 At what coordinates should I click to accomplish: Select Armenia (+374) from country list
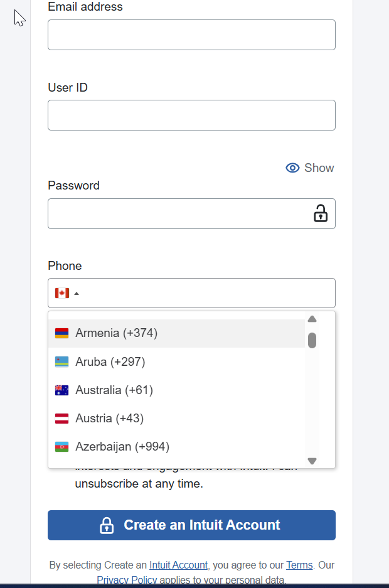click(x=117, y=333)
